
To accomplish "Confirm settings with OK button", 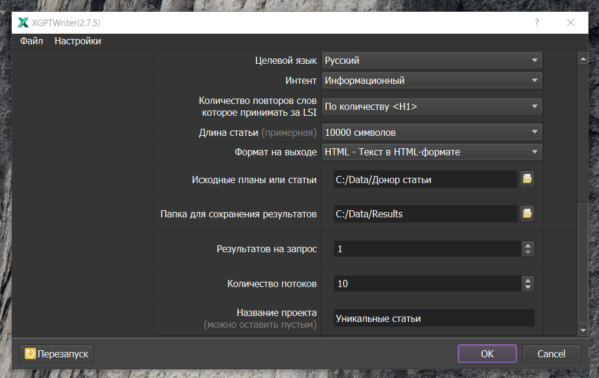I will 487,354.
